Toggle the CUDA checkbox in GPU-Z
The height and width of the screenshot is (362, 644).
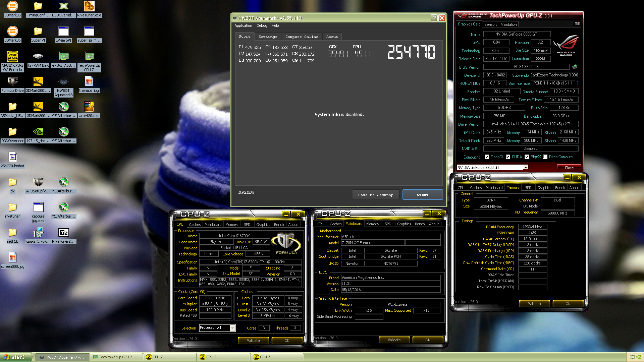pos(508,157)
